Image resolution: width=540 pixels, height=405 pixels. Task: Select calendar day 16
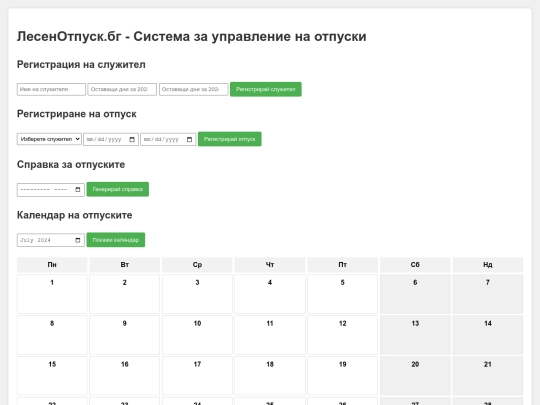(x=125, y=376)
